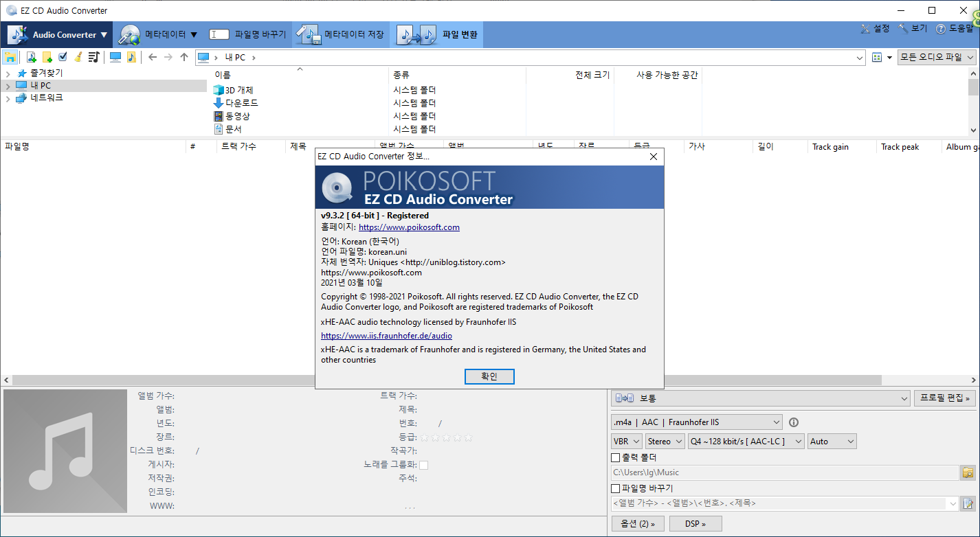Click the edit filename pattern icon
The height and width of the screenshot is (537, 980).
point(968,503)
